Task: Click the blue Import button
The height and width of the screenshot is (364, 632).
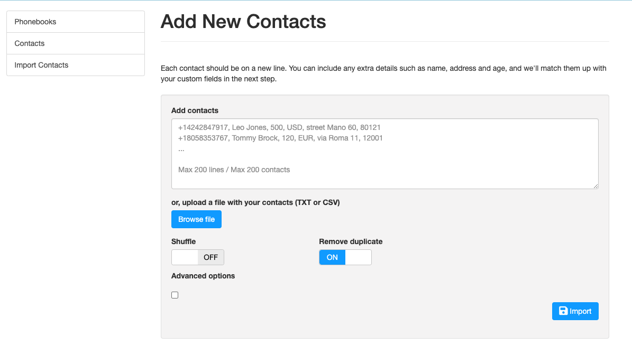Action: coord(575,311)
